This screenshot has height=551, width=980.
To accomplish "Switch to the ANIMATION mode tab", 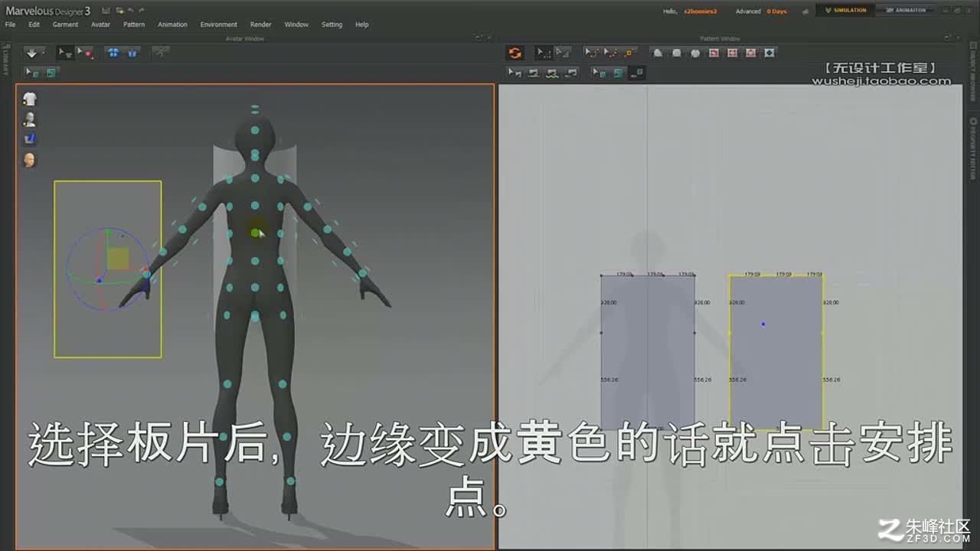I will click(x=906, y=10).
